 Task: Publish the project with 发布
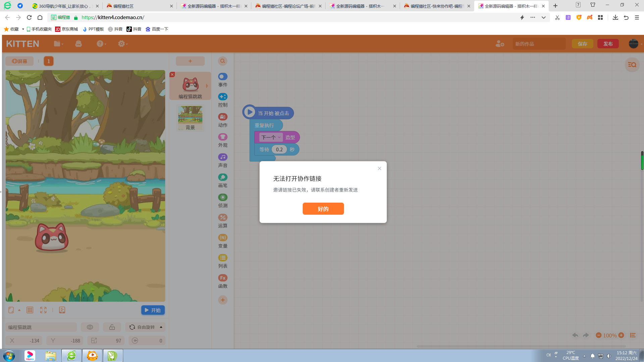[x=608, y=44]
